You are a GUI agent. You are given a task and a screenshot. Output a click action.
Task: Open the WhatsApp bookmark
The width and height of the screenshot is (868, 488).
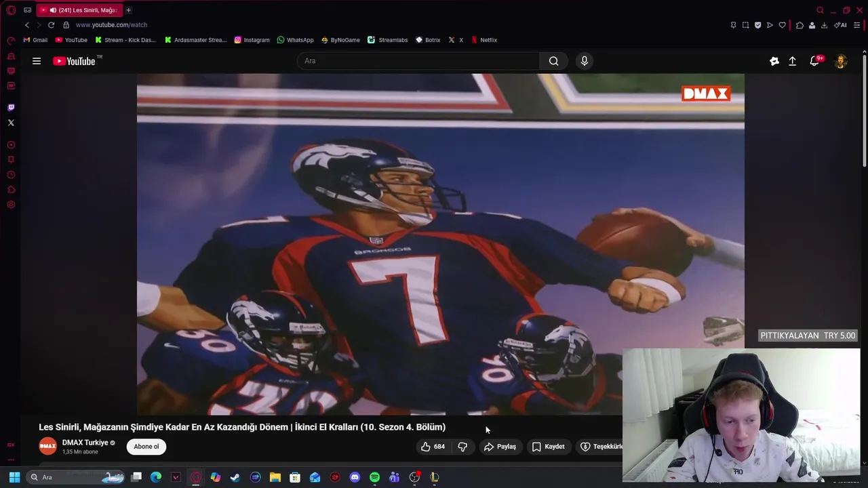[x=295, y=40]
